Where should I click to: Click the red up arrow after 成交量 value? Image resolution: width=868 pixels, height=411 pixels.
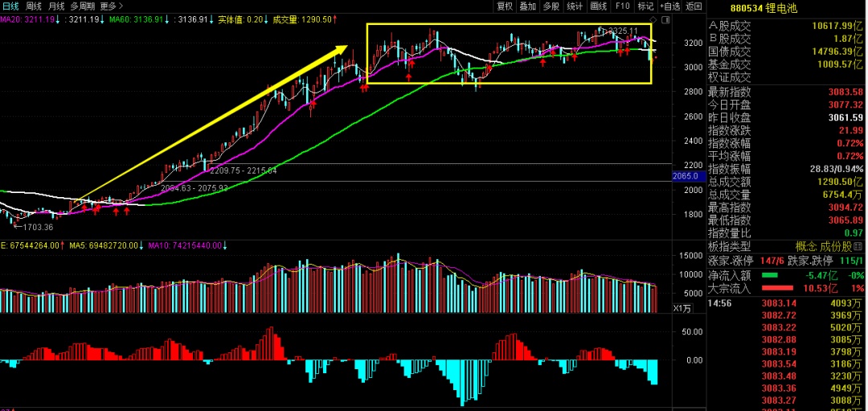click(335, 18)
